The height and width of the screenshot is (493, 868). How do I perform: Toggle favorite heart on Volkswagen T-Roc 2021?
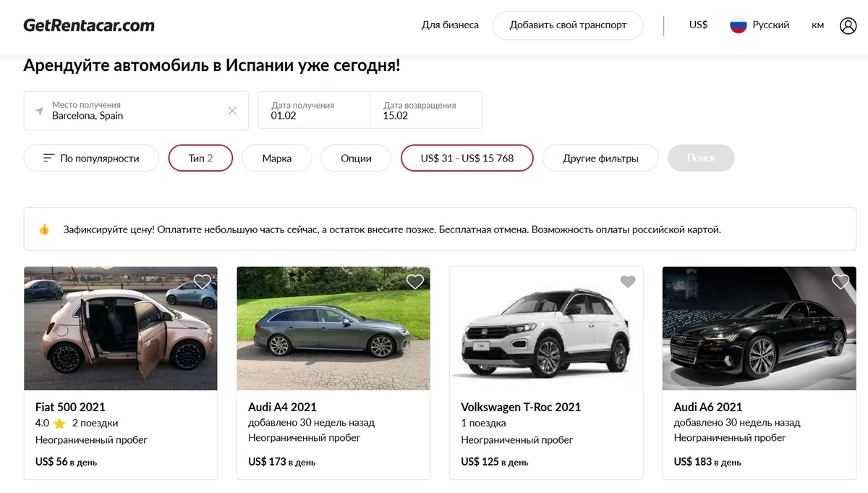[x=628, y=282]
